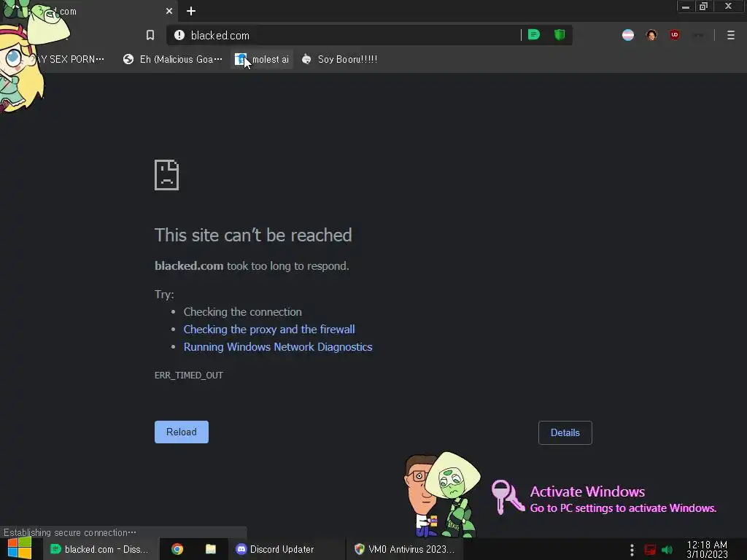Click the striped flag extension icon

pyautogui.click(x=628, y=35)
